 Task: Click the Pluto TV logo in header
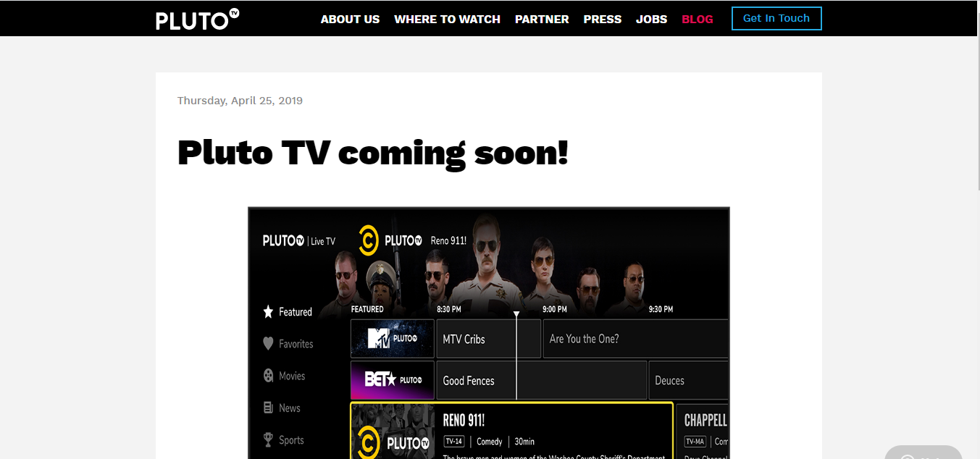[x=197, y=19]
